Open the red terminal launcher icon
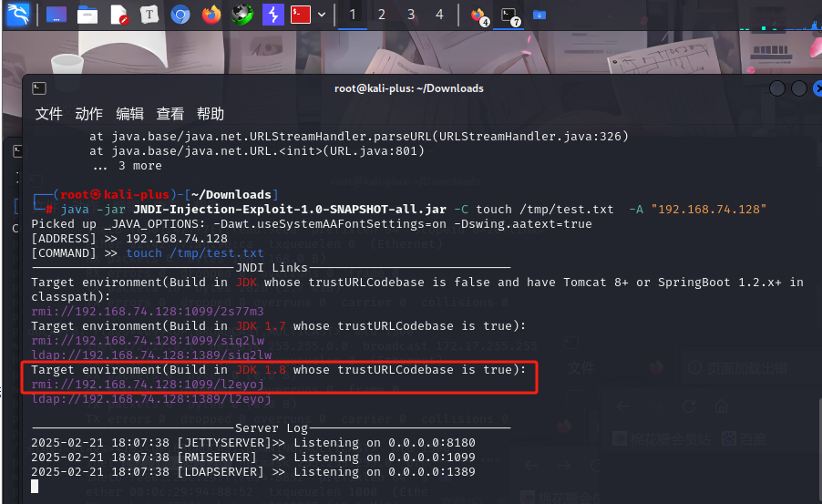The width and height of the screenshot is (822, 504). pos(301,15)
